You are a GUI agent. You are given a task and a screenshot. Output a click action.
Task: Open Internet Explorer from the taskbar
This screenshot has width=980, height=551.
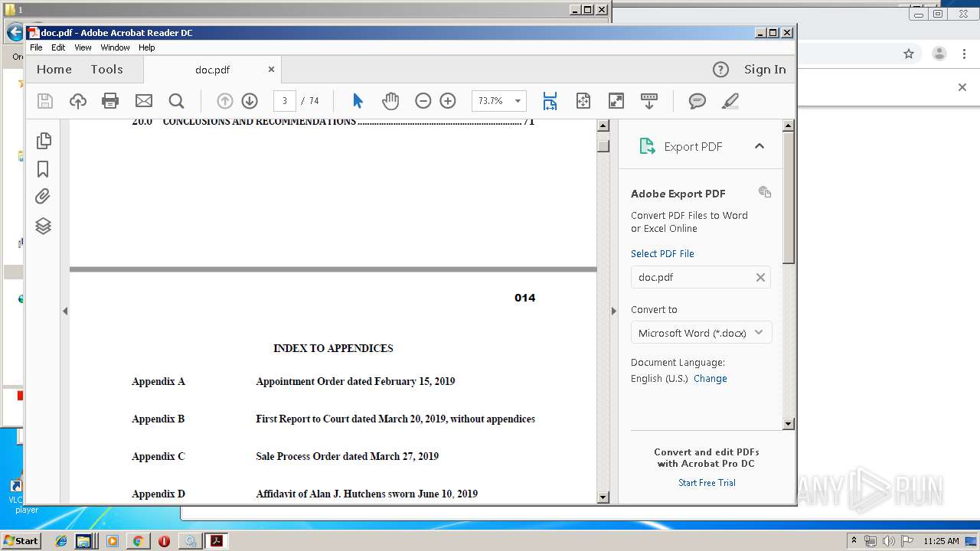(x=62, y=541)
